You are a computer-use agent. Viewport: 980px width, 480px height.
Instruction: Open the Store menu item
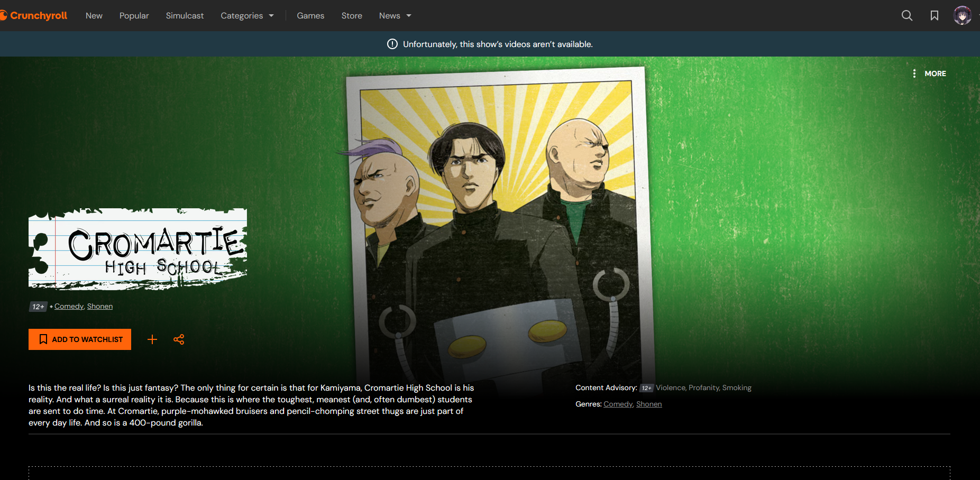click(x=352, y=16)
